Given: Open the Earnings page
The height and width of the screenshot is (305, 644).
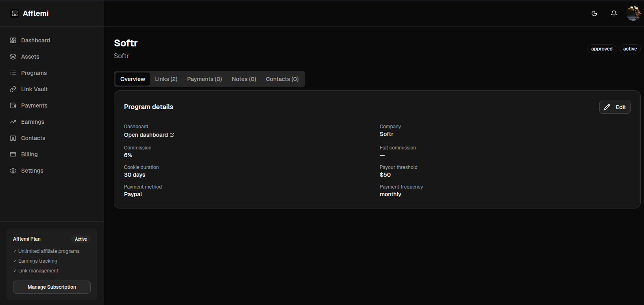Looking at the screenshot, I should 52,122.
